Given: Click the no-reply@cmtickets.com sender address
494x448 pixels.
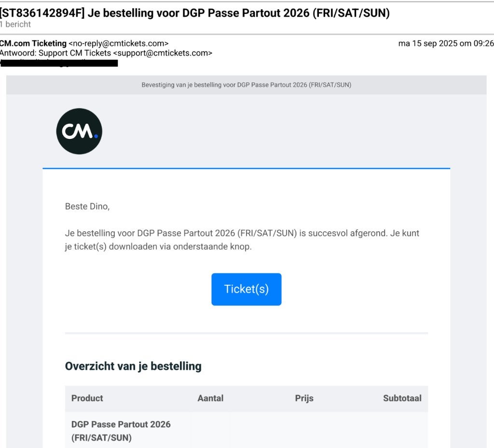Looking at the screenshot, I should pos(119,43).
